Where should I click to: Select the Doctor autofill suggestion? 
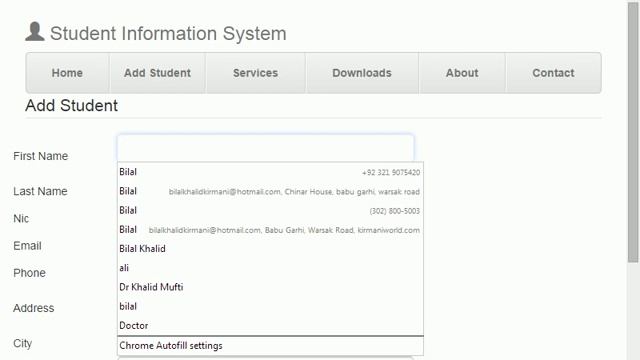pyautogui.click(x=270, y=326)
